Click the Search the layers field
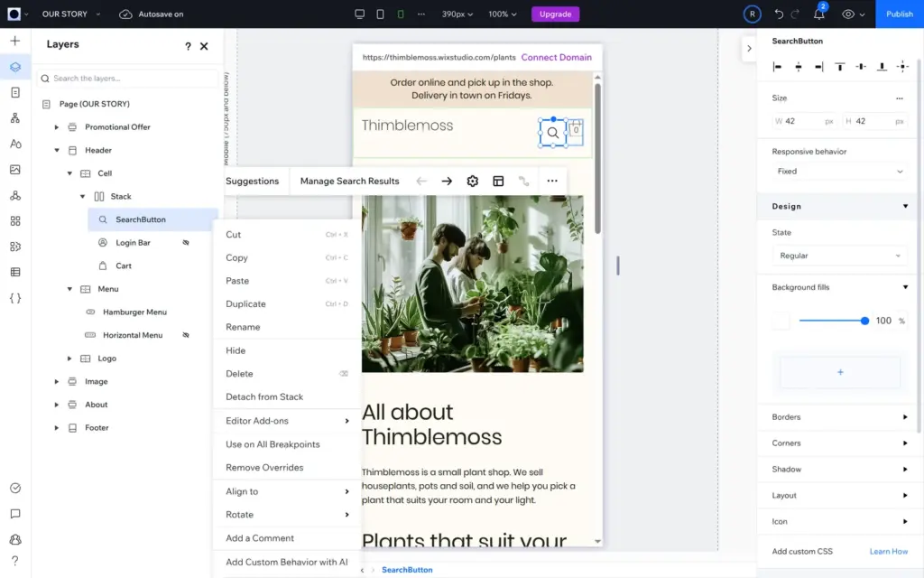Image resolution: width=924 pixels, height=578 pixels. click(x=127, y=79)
